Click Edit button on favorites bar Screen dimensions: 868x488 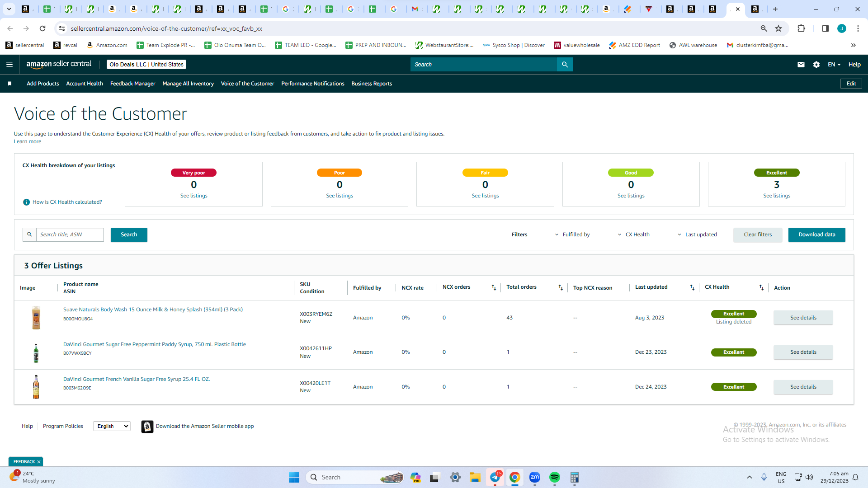[x=851, y=84]
